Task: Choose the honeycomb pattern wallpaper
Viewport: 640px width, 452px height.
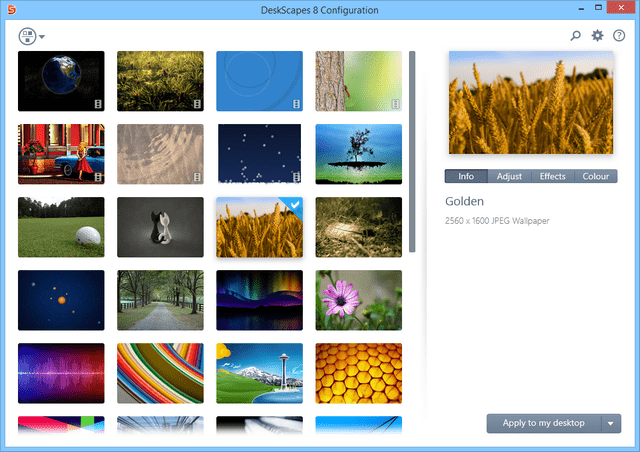Action: click(359, 373)
